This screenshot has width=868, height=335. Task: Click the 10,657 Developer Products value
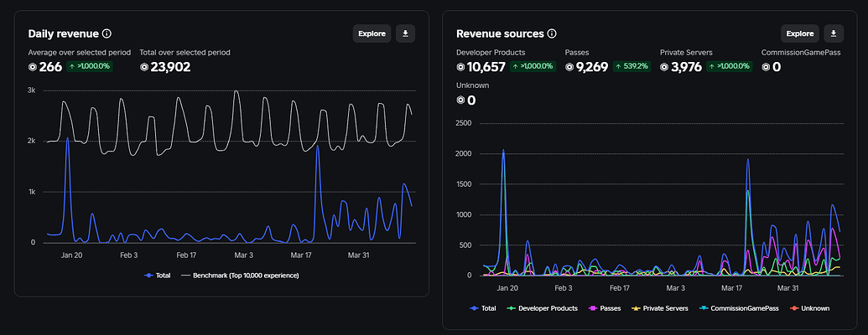486,67
